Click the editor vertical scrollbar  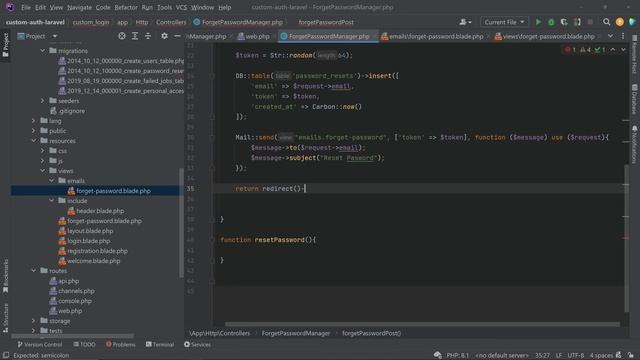click(x=626, y=238)
